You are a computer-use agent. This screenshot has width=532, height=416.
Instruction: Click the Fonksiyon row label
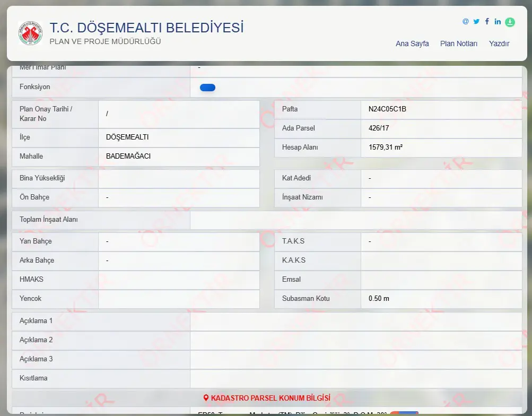(x=34, y=87)
